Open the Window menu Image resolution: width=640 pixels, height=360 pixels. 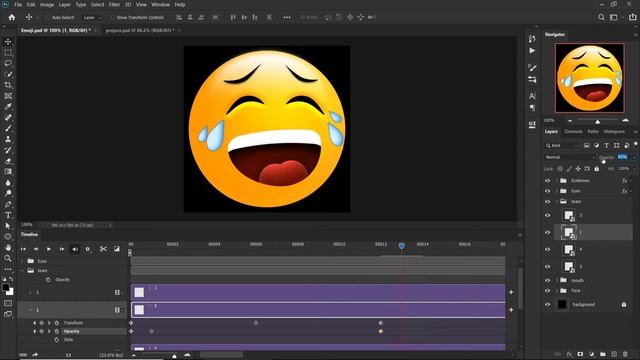pos(160,4)
